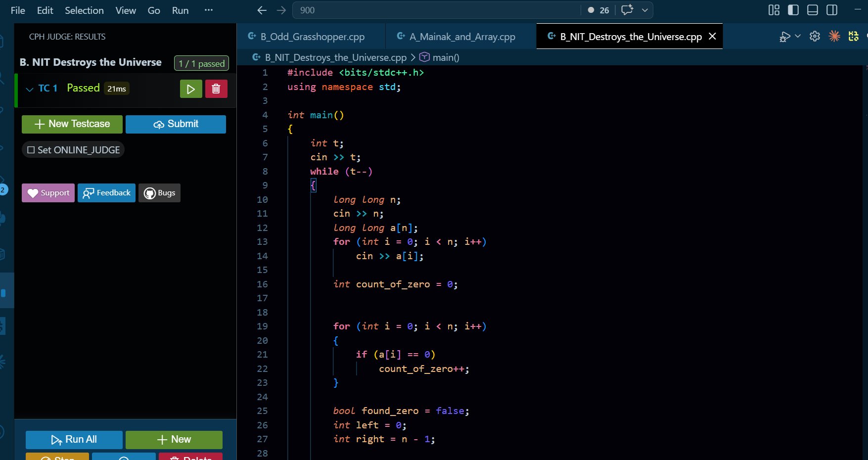Click the Submit button
868x460 pixels.
coord(176,124)
